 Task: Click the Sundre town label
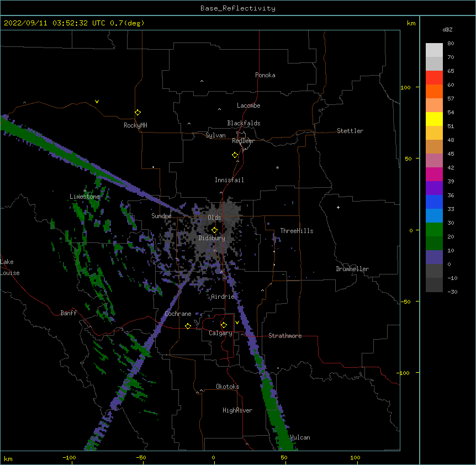coord(161,216)
